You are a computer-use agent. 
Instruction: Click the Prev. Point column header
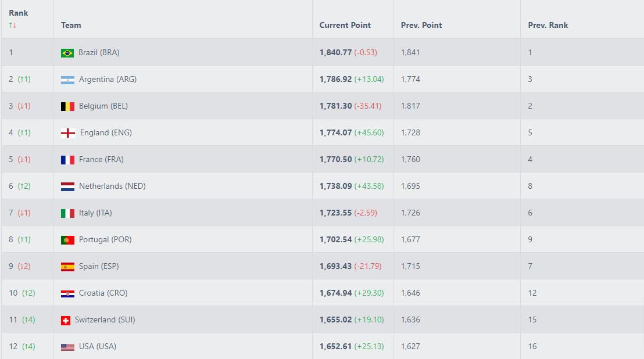coord(421,25)
